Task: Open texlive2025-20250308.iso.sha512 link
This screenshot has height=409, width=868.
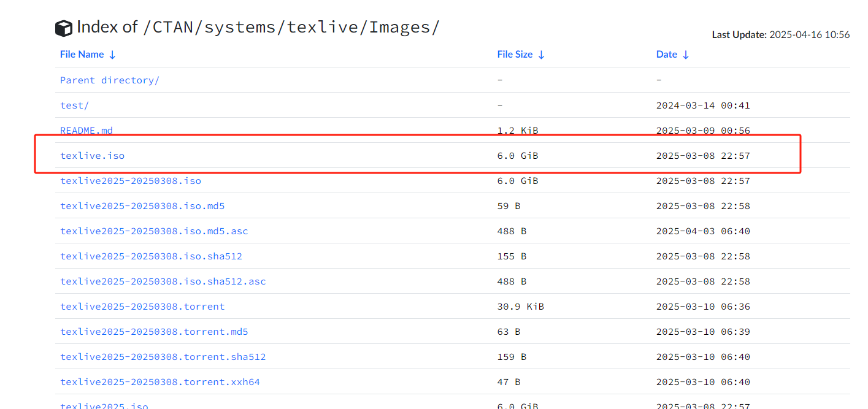Action: (151, 256)
